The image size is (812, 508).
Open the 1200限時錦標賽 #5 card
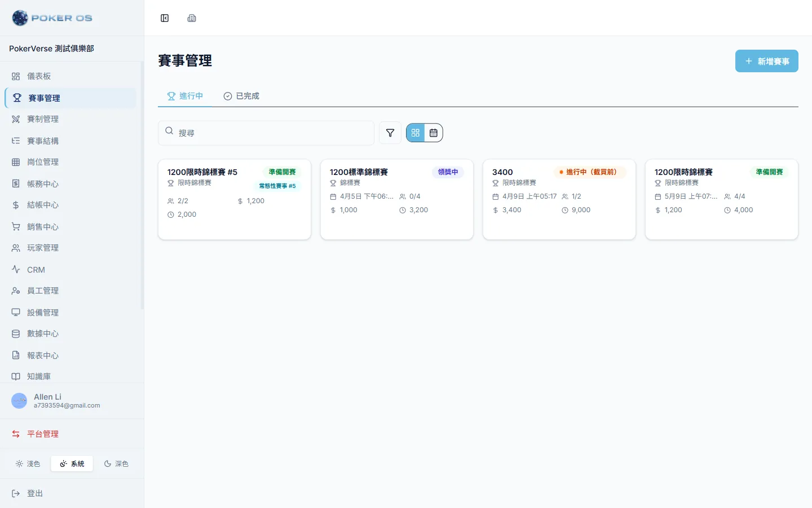click(235, 199)
